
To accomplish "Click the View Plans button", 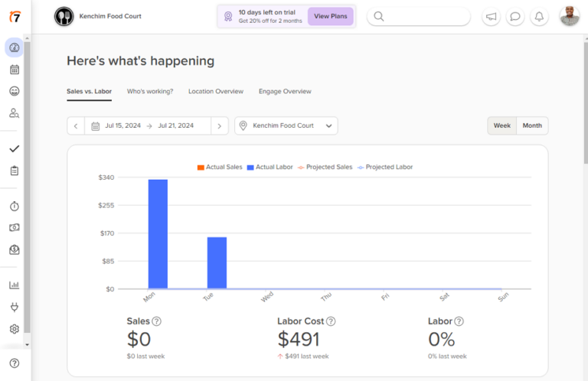I will (x=331, y=16).
